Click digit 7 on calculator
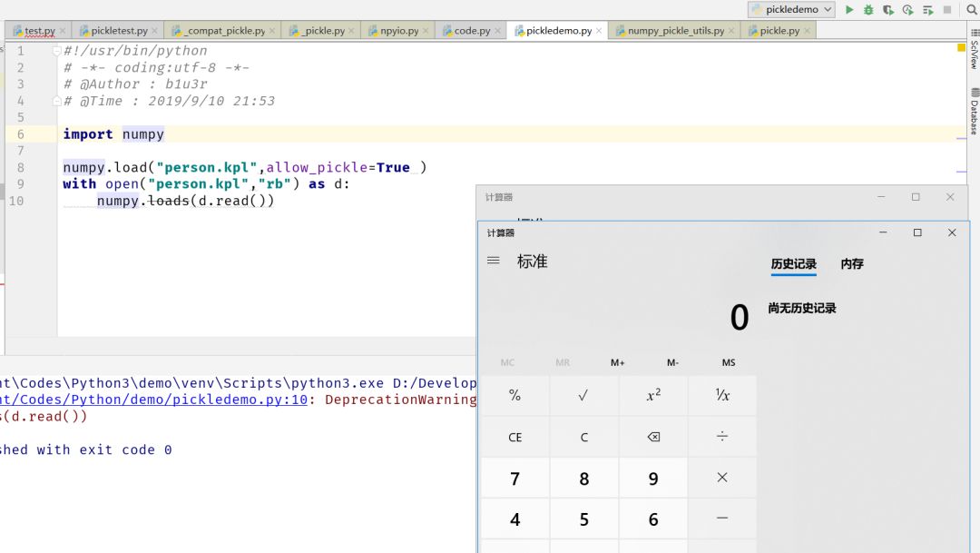Screen dimensions: 980x553 pyautogui.click(x=515, y=478)
